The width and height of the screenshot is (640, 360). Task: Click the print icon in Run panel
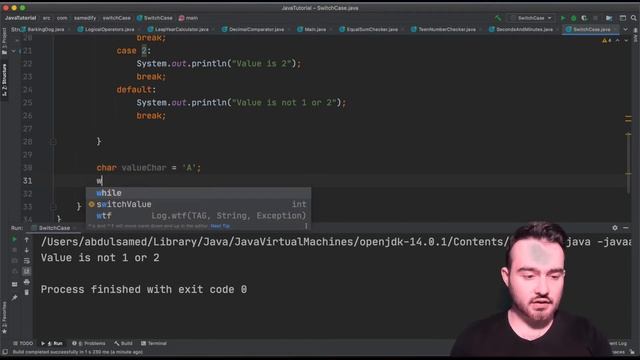[x=27, y=282]
